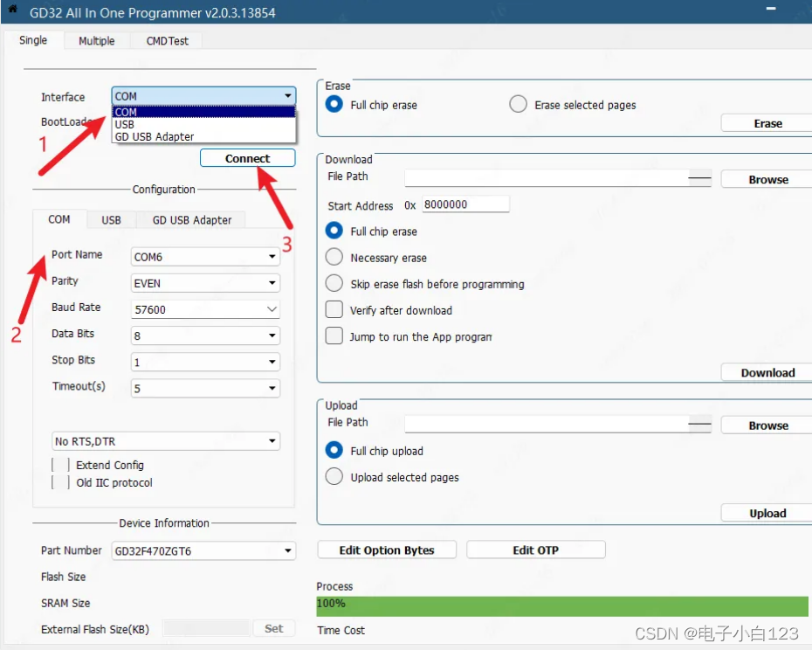Select Full chip erase in Download group

click(x=334, y=231)
